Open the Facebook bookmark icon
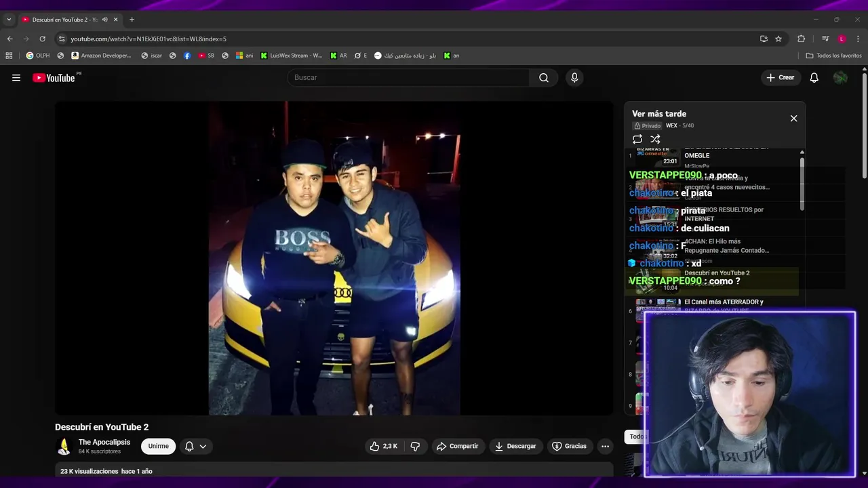 pos(187,56)
